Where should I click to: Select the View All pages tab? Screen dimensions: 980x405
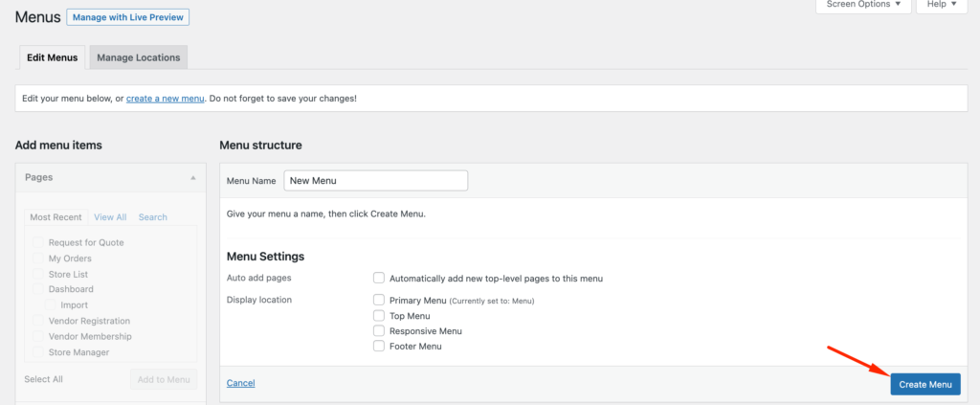click(x=110, y=217)
